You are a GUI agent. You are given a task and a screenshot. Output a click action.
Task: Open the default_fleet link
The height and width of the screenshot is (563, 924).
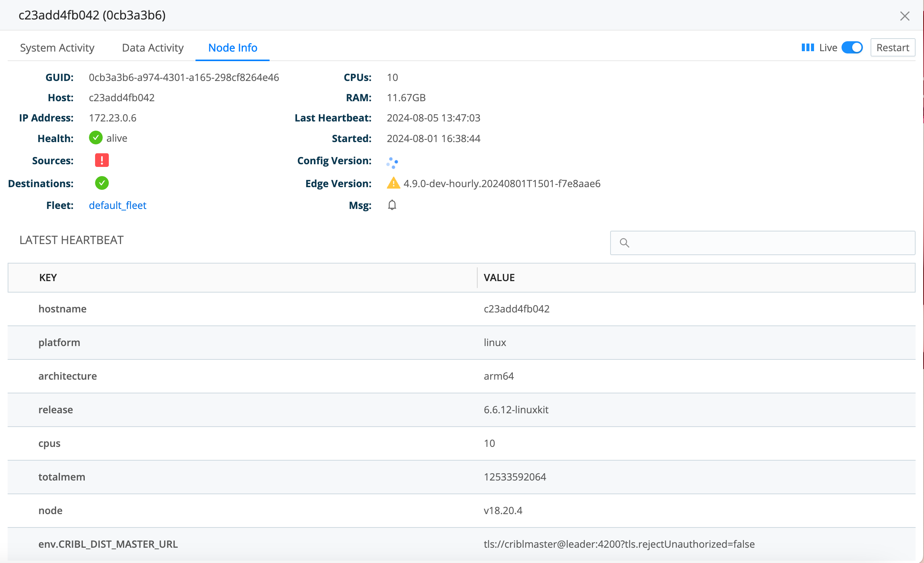coord(118,205)
